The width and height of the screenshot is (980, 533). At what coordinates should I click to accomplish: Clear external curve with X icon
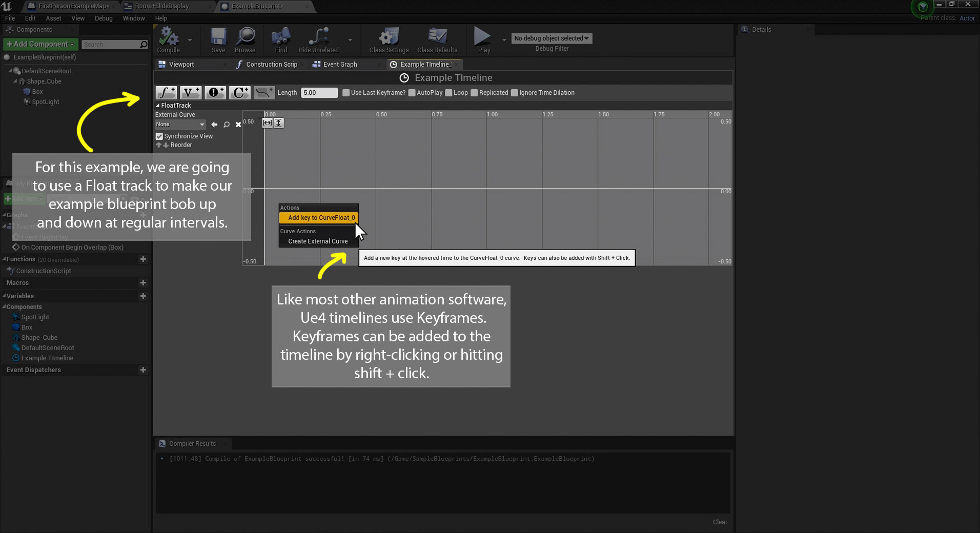tap(238, 125)
